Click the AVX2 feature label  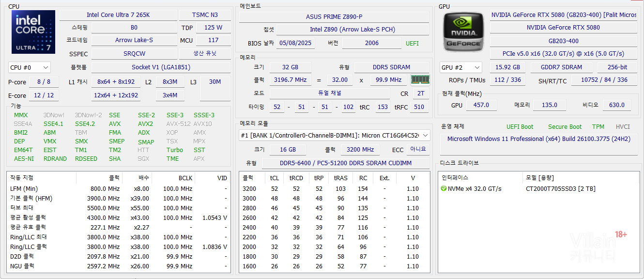[x=145, y=124]
